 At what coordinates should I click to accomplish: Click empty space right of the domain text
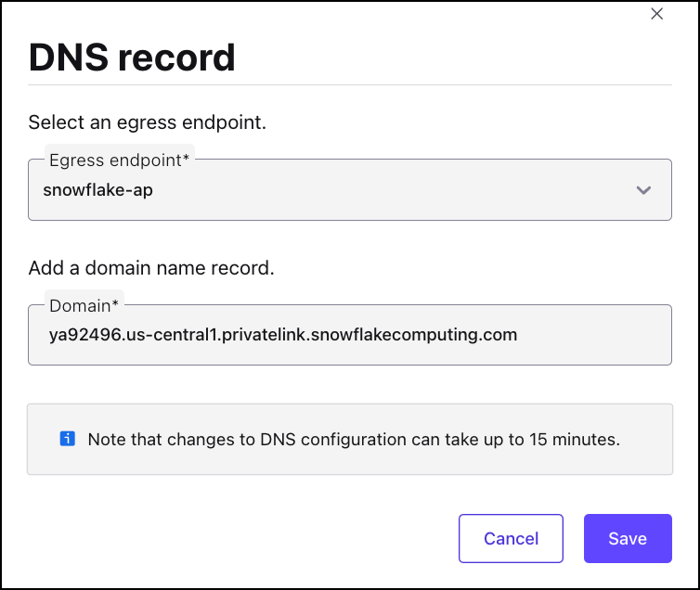tap(594, 335)
